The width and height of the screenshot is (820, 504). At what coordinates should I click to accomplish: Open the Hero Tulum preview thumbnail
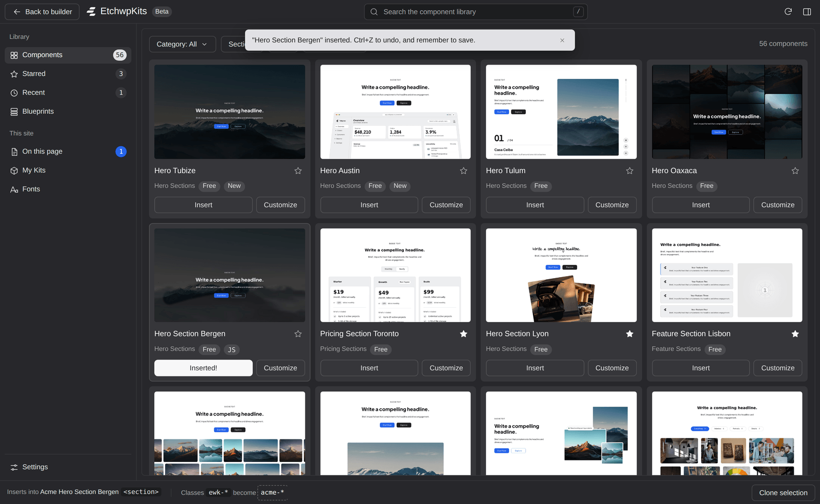pyautogui.click(x=561, y=112)
